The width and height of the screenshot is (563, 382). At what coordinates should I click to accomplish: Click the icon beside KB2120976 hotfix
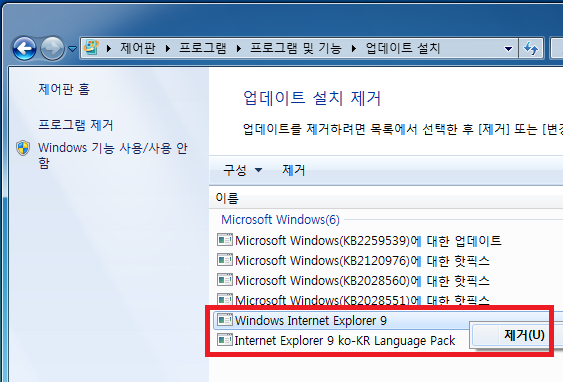[x=225, y=260]
